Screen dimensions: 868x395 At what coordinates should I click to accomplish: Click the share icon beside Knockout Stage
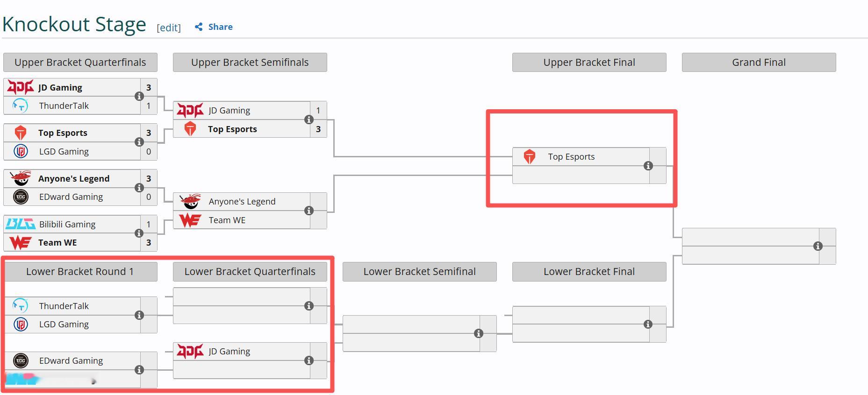point(199,27)
